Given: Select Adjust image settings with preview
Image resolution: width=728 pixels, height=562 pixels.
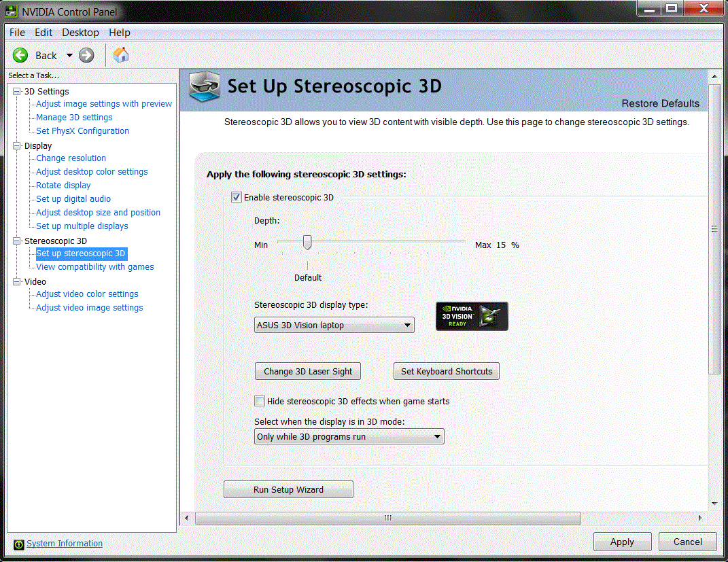Looking at the screenshot, I should (104, 104).
